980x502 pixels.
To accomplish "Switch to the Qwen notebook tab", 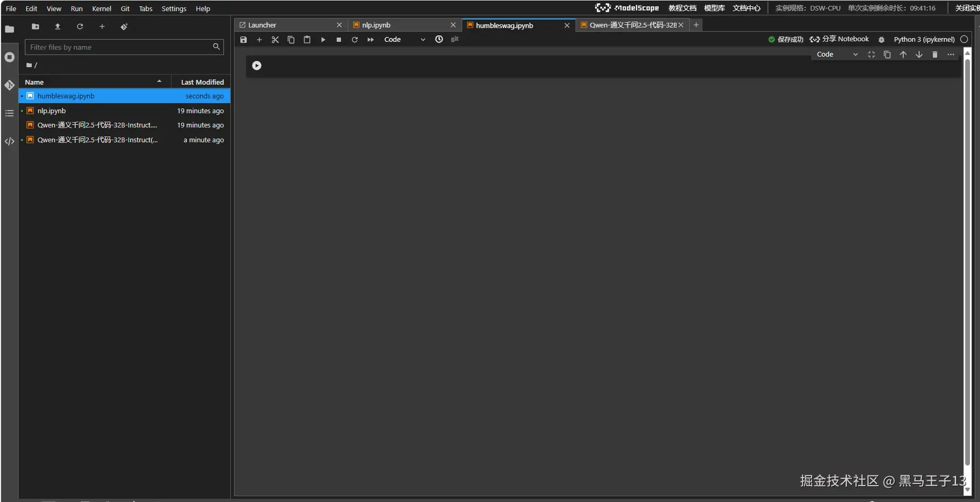I will (633, 25).
